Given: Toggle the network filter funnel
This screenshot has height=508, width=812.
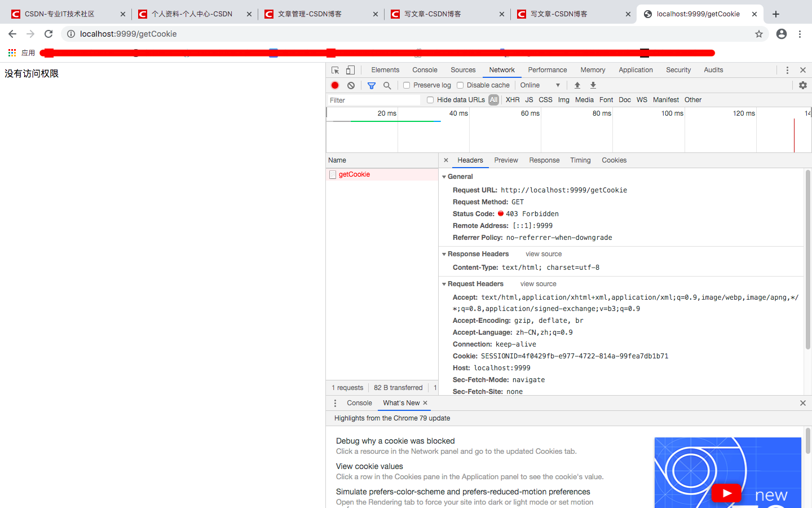Looking at the screenshot, I should (x=372, y=85).
